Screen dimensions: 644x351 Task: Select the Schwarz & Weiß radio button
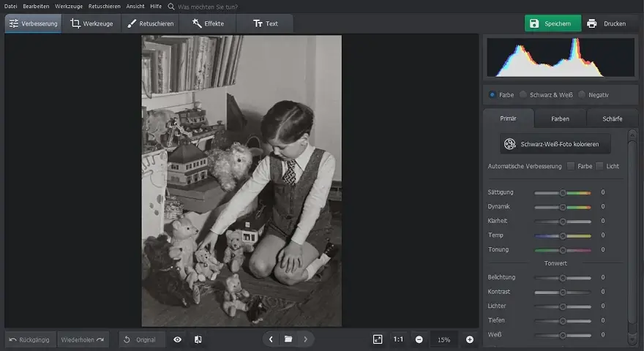[523, 95]
